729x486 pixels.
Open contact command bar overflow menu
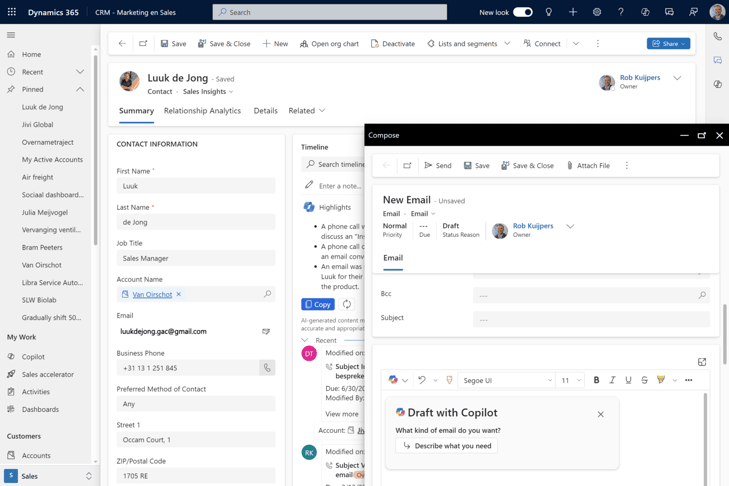pyautogui.click(x=598, y=43)
